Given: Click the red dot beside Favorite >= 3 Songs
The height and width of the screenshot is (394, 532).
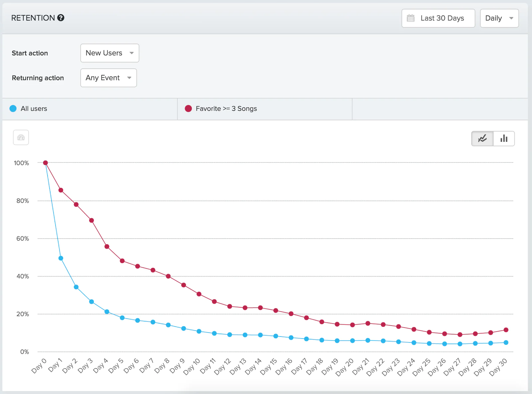Looking at the screenshot, I should pos(188,108).
